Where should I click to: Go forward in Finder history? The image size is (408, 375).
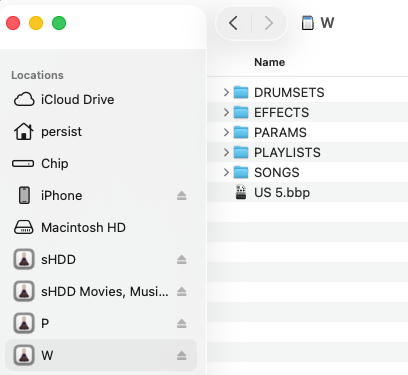[268, 23]
